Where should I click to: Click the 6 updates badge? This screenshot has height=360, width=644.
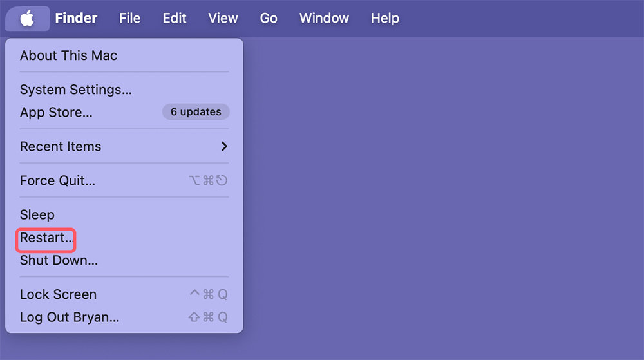click(x=196, y=112)
